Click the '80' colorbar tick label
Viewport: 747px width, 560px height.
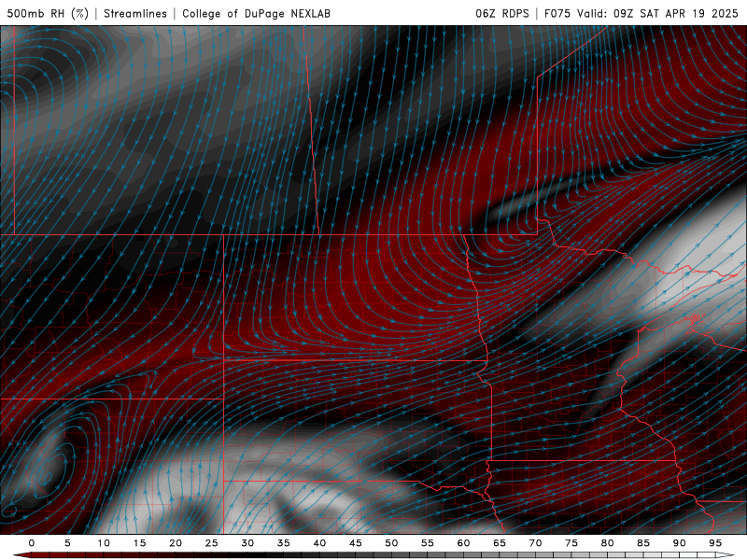[x=607, y=543]
